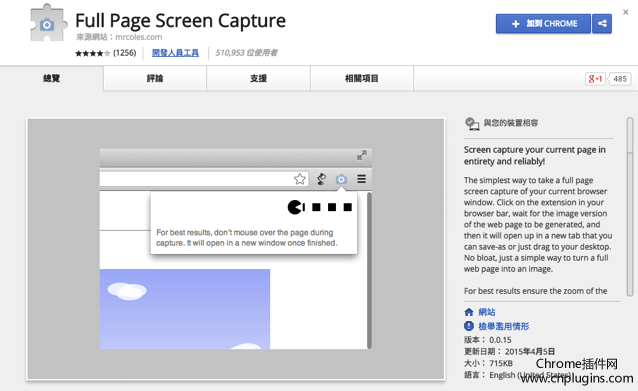Image resolution: width=638 pixels, height=391 pixels.
Task: Click the size value 715KB
Action: [501, 363]
